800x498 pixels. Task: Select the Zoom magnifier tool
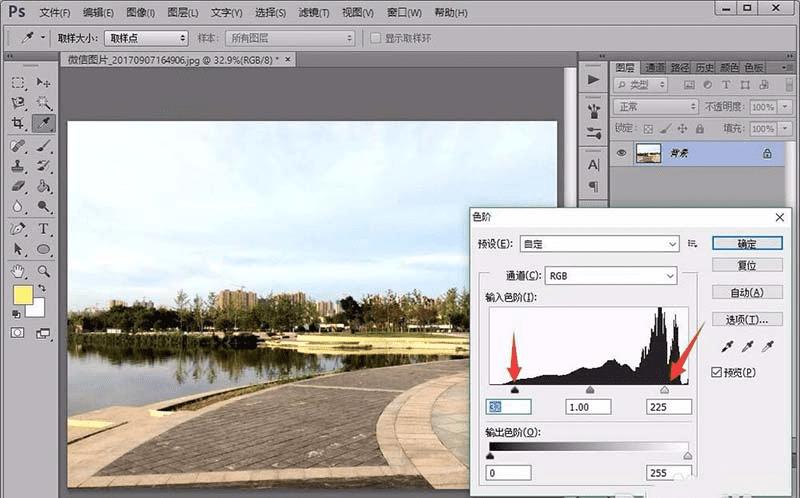43,270
